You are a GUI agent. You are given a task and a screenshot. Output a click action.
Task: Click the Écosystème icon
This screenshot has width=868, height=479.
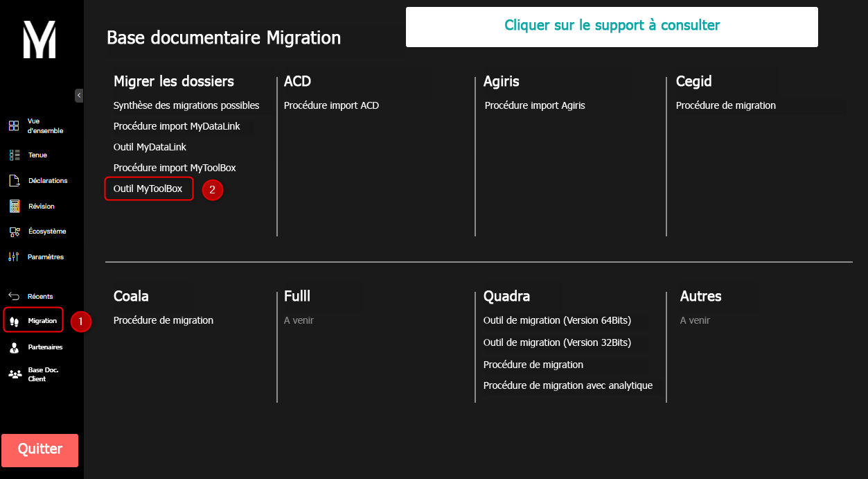14,232
